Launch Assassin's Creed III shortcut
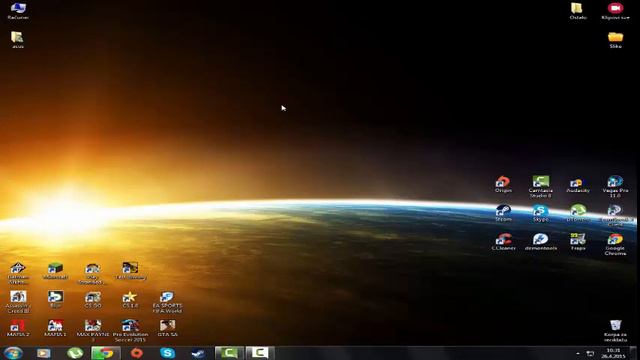This screenshot has width=640, height=360. coord(18,302)
